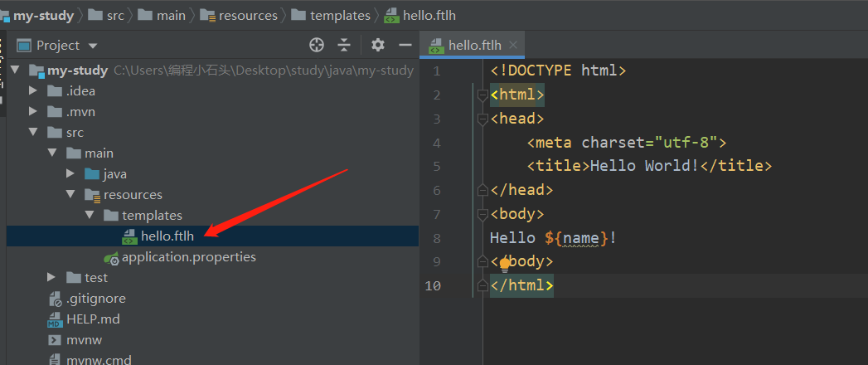Select the mvnw file

(x=84, y=340)
